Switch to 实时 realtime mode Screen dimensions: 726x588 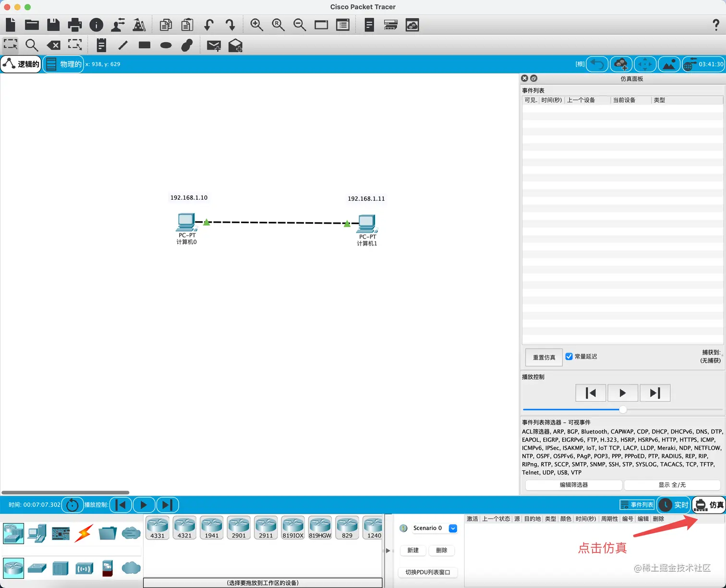point(673,505)
